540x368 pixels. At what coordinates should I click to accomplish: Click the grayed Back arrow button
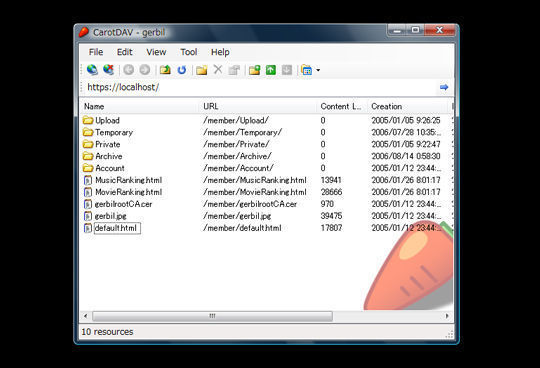pyautogui.click(x=129, y=70)
